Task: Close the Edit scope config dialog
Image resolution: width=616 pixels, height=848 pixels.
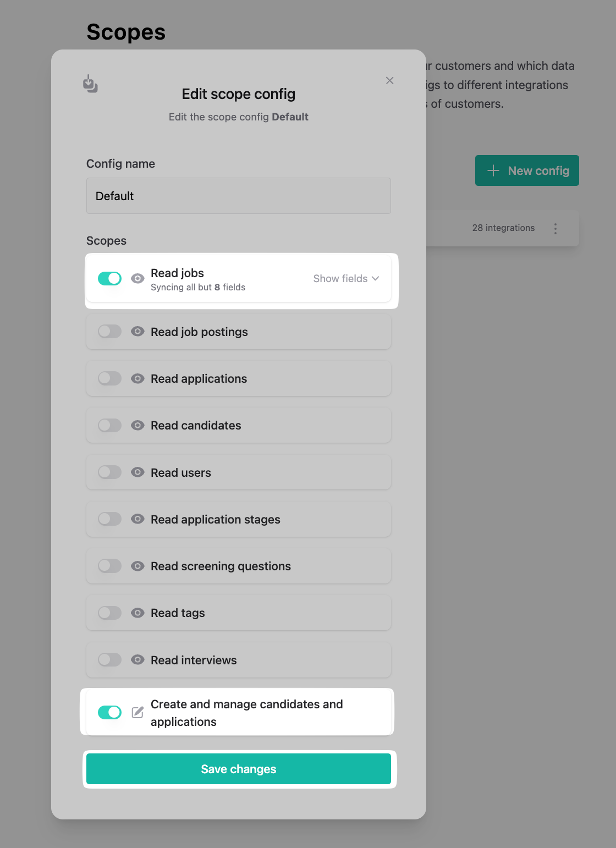Action: [x=389, y=81]
